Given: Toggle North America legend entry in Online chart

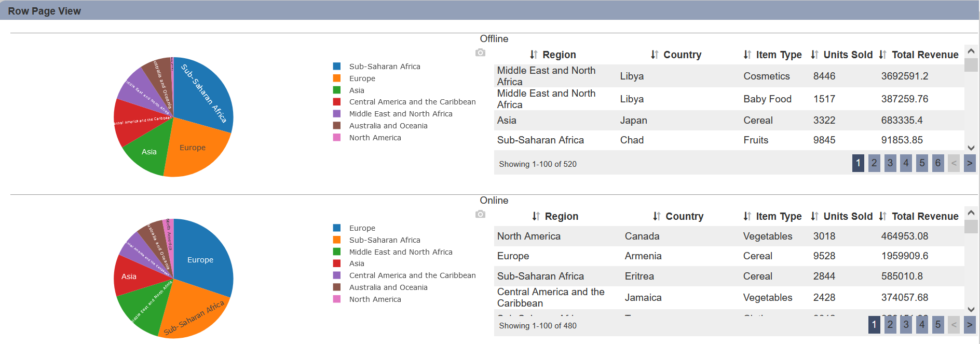Looking at the screenshot, I should tap(367, 299).
